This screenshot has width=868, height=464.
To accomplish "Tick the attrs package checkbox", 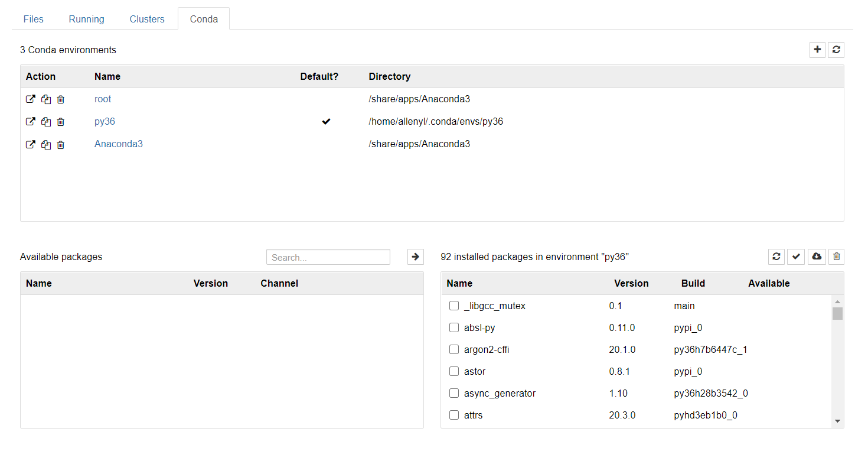I will (x=454, y=415).
